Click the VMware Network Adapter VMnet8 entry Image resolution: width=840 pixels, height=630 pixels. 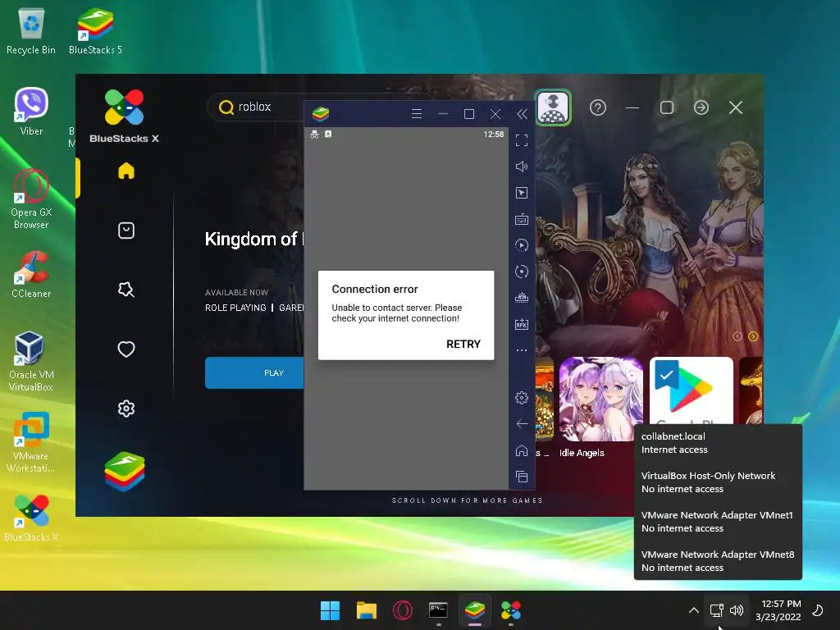point(718,561)
